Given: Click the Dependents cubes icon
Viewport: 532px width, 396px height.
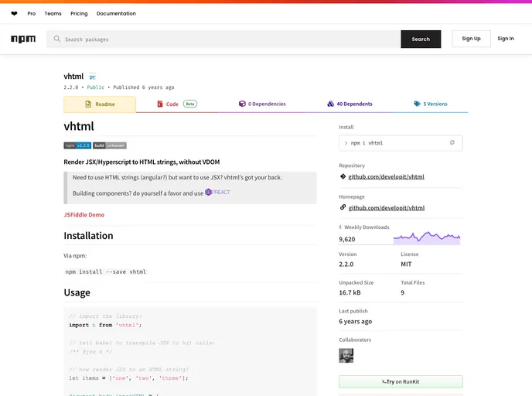Looking at the screenshot, I should [x=330, y=104].
